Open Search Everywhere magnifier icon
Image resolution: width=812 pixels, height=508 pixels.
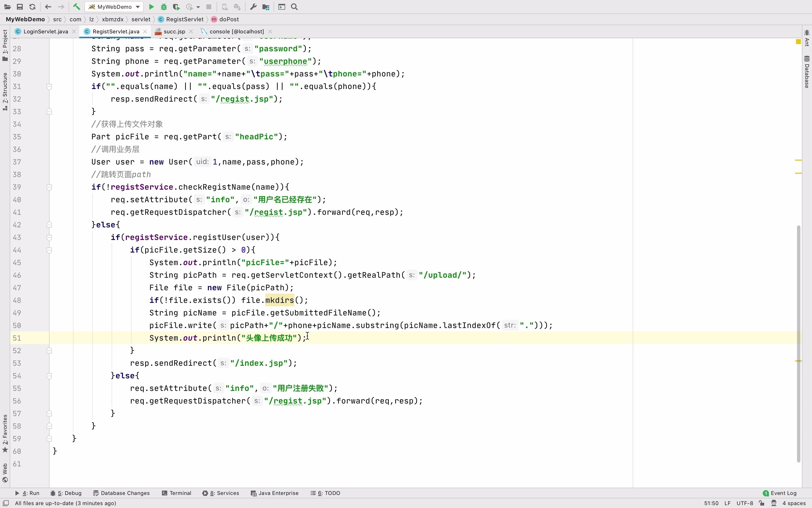294,7
